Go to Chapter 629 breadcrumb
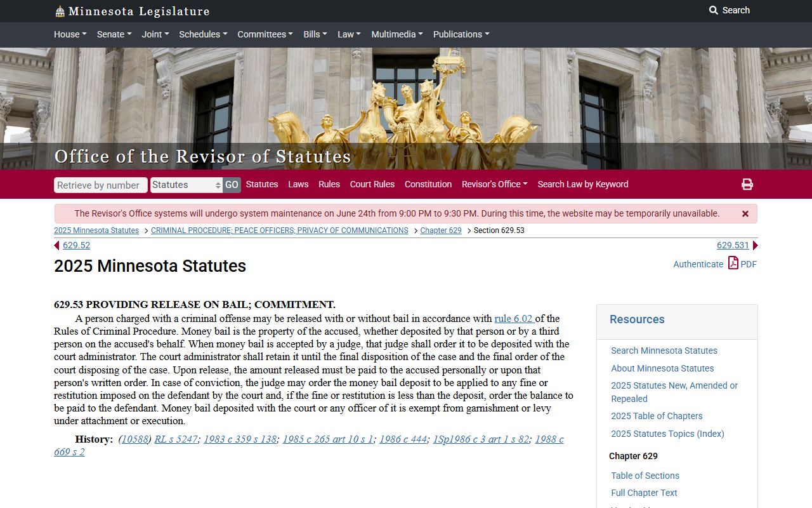This screenshot has width=812, height=508. click(441, 231)
